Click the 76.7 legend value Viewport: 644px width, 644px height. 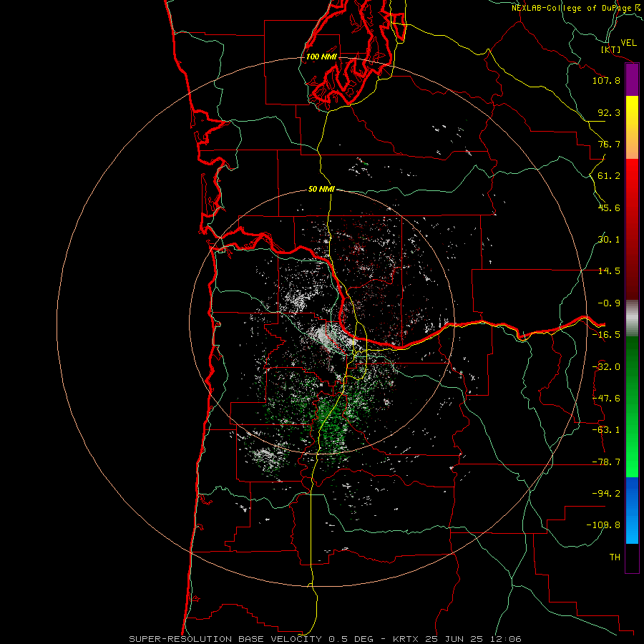pyautogui.click(x=609, y=144)
